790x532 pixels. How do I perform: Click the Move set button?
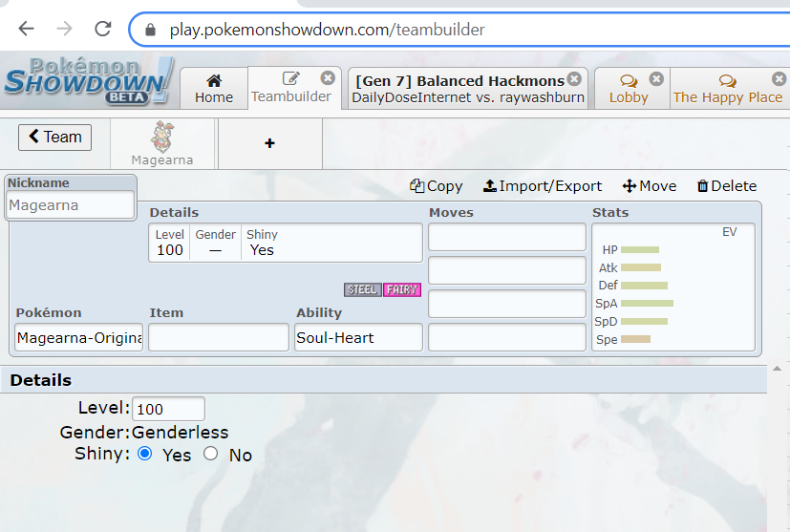(650, 186)
